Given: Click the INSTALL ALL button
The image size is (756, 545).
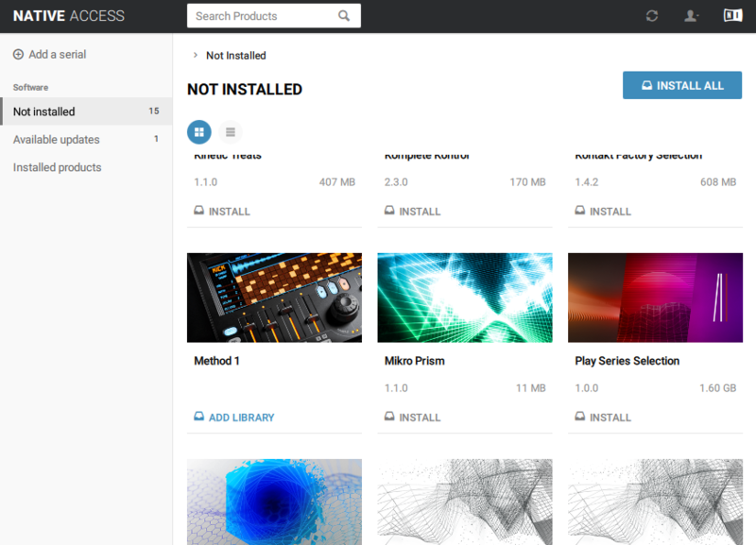Looking at the screenshot, I should pos(682,85).
